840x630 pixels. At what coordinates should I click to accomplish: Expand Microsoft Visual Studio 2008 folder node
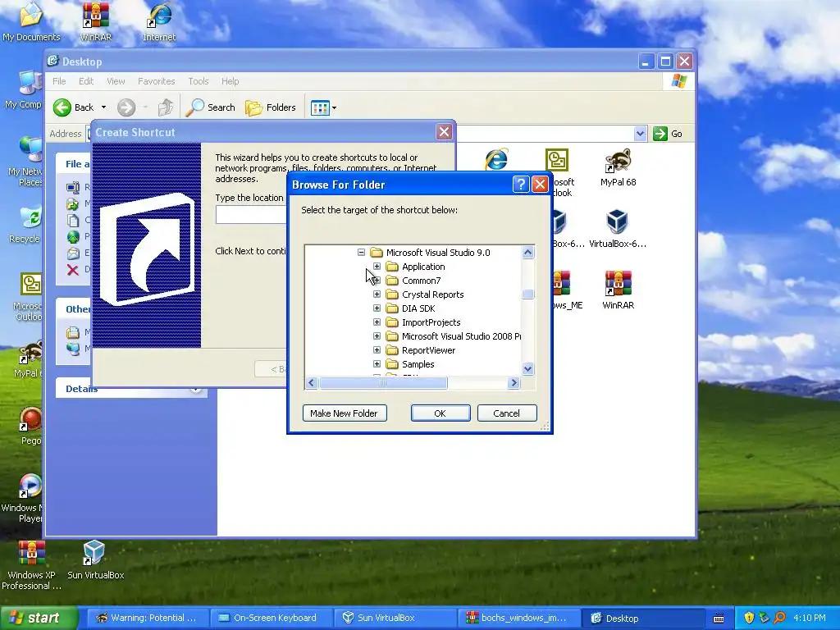pyautogui.click(x=377, y=336)
